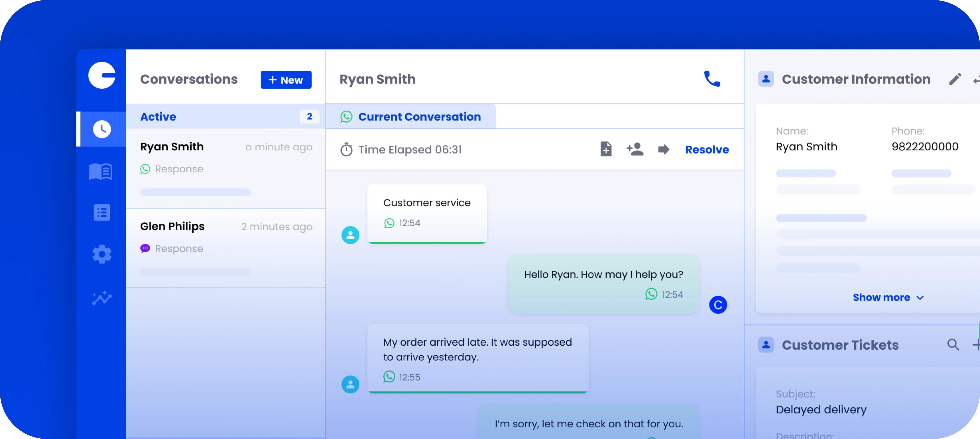Click customer avatar beside Customer service message
Image resolution: width=980 pixels, height=439 pixels.
click(350, 235)
